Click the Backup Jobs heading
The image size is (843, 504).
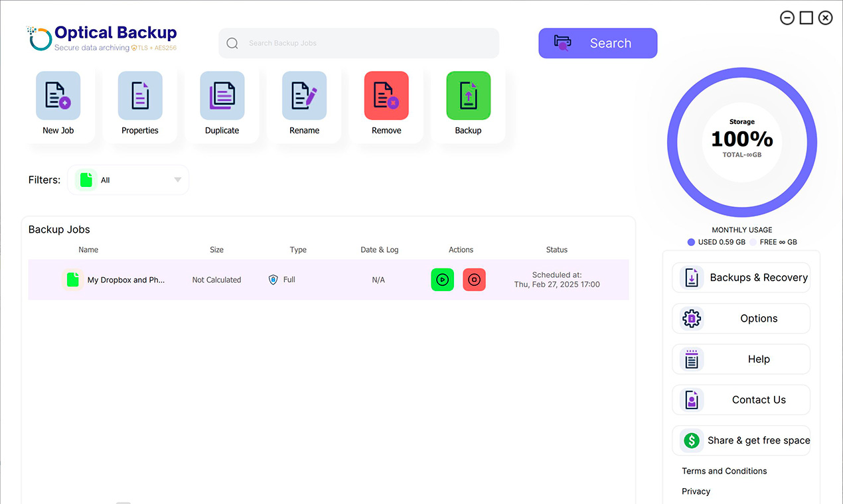(59, 229)
